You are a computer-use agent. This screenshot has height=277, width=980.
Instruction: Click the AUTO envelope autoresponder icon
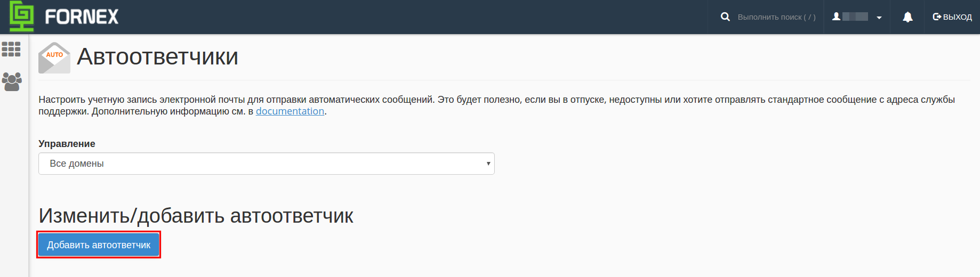(54, 58)
